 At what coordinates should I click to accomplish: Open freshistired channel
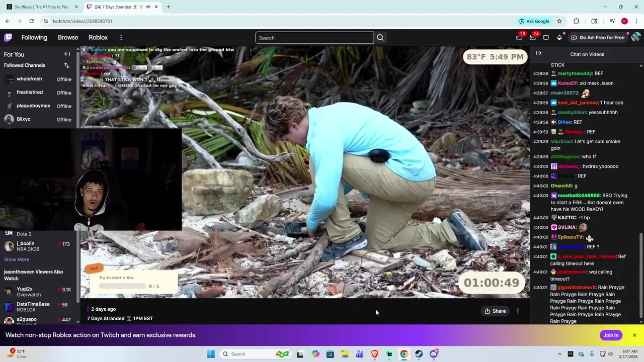38,93
